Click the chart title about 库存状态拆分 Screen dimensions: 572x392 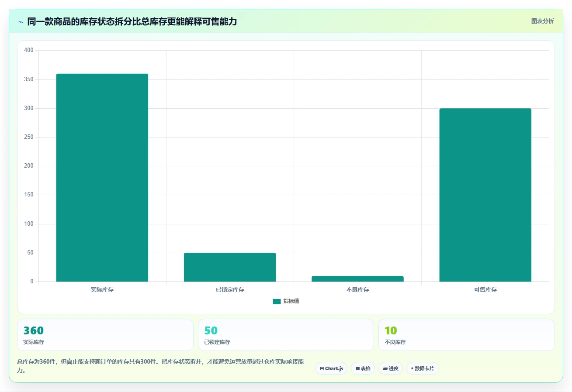click(x=132, y=21)
